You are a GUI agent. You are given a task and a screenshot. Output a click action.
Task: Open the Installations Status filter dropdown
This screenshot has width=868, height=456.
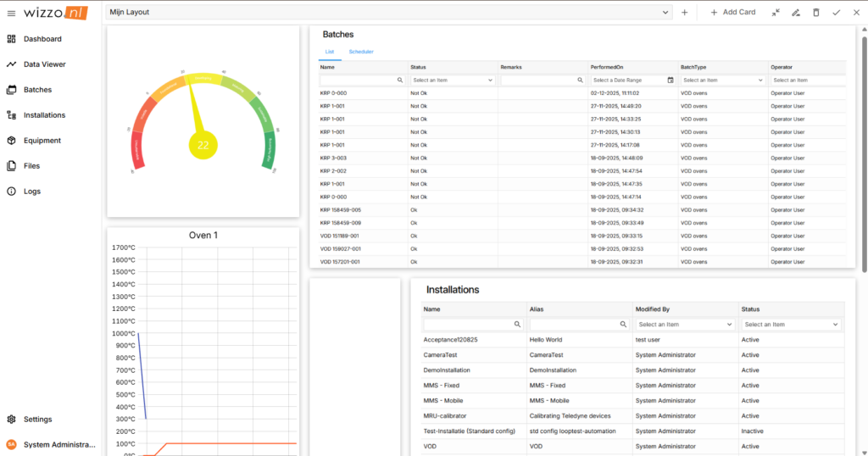[x=792, y=325]
